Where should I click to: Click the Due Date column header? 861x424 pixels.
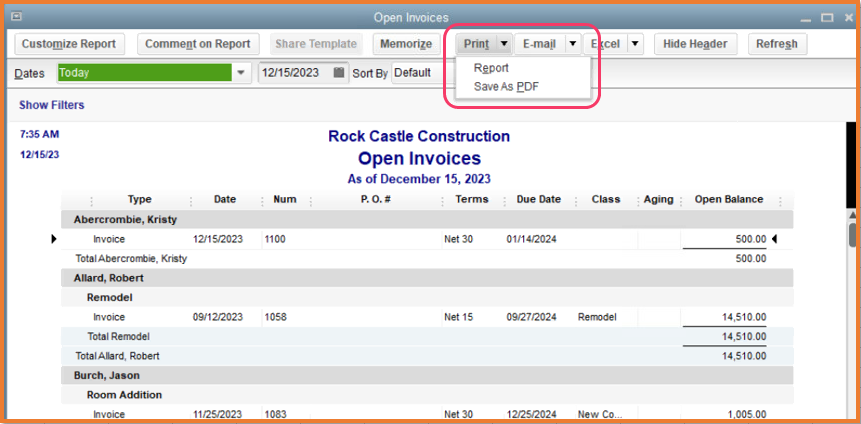point(539,199)
